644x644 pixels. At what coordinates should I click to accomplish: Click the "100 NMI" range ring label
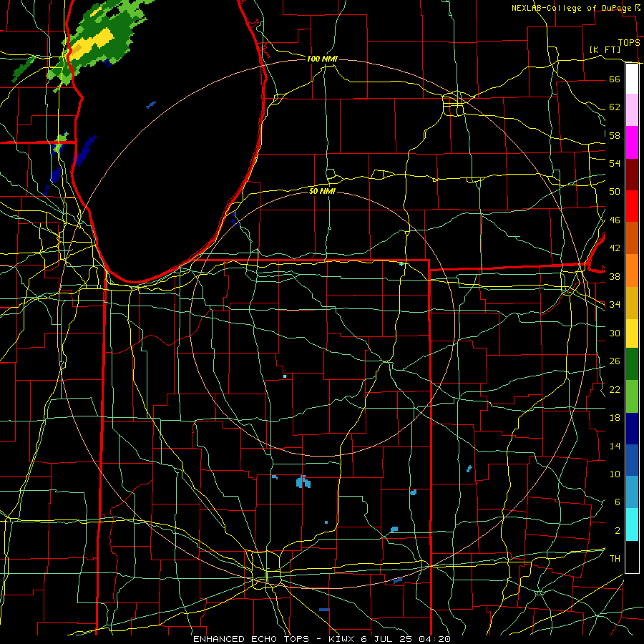(x=322, y=59)
